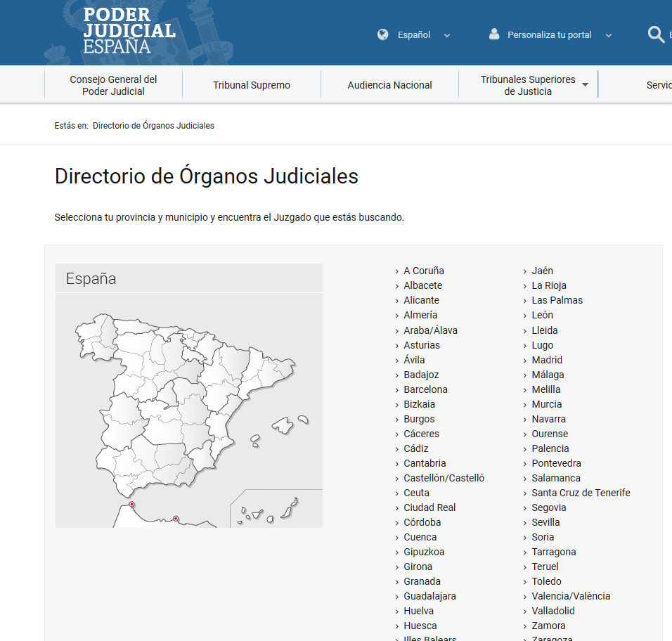This screenshot has height=641, width=672.
Task: Open Consejo General del Poder Judicial menu
Action: pos(113,85)
